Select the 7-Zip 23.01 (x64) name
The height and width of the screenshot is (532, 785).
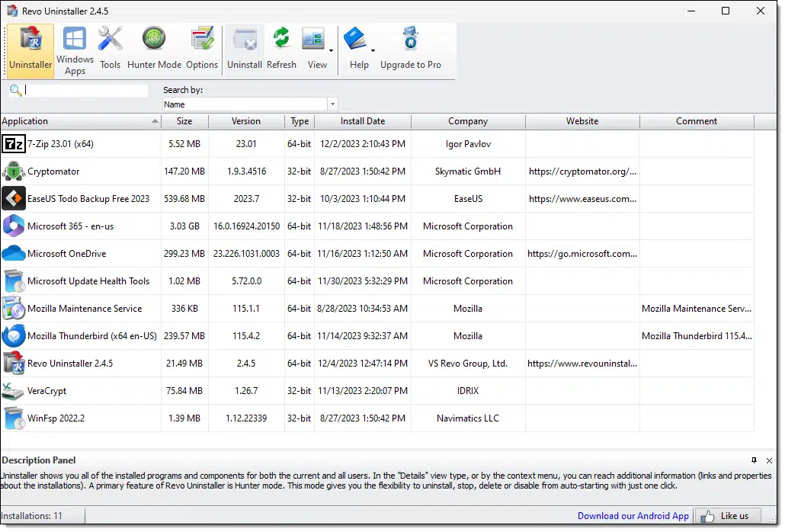coord(60,144)
